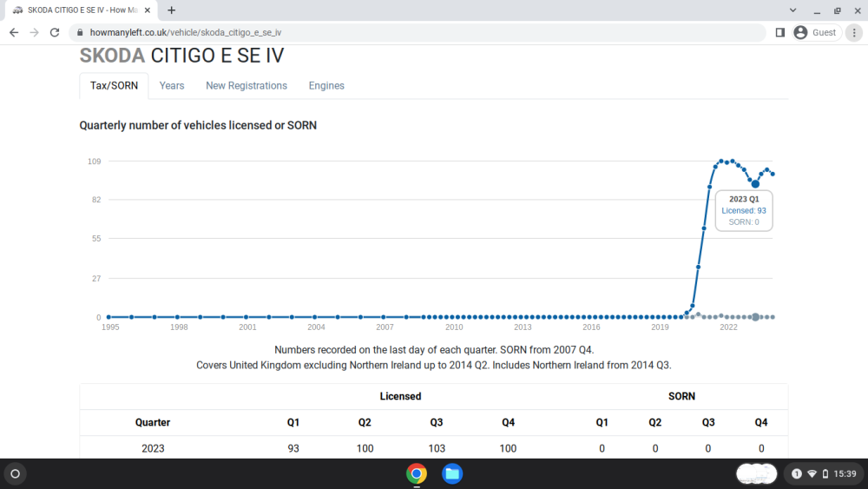Click the 2023 Q3 licensed value 103

(437, 448)
